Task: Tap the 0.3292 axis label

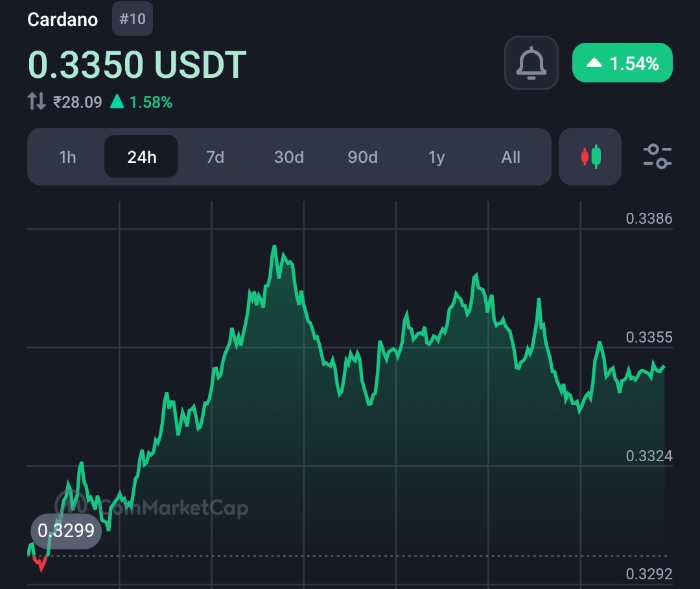Action: (649, 574)
